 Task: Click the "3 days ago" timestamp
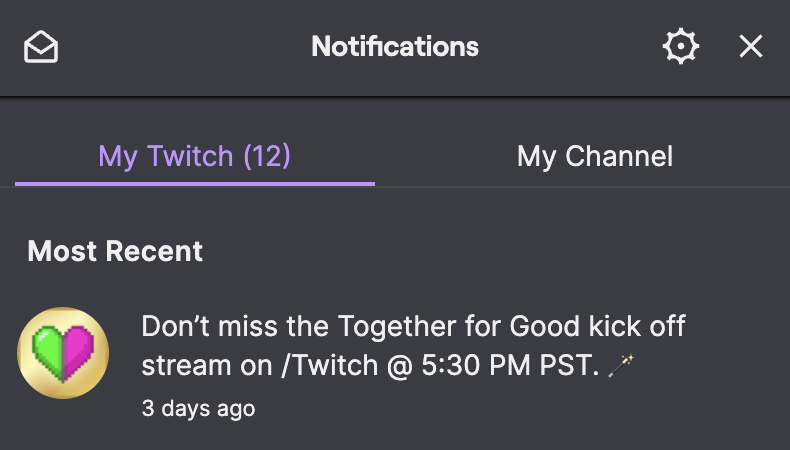click(198, 408)
